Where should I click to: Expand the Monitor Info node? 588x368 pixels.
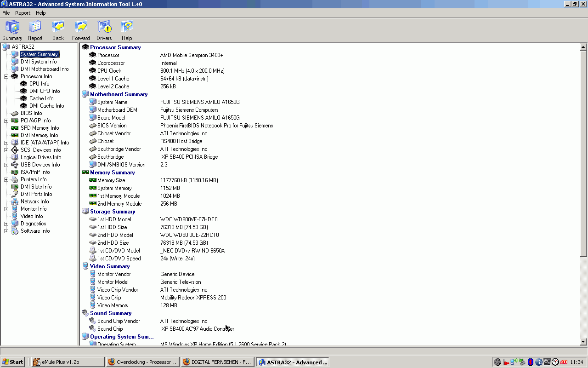point(6,209)
